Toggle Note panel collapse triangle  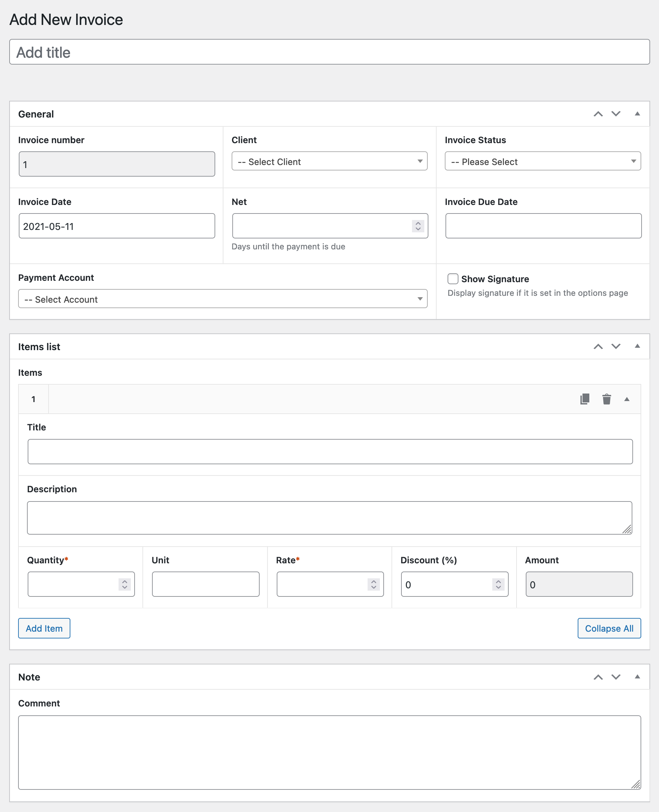(x=637, y=676)
